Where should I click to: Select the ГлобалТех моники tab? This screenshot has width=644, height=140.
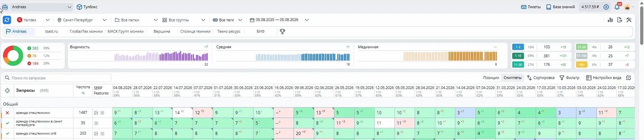86,32
